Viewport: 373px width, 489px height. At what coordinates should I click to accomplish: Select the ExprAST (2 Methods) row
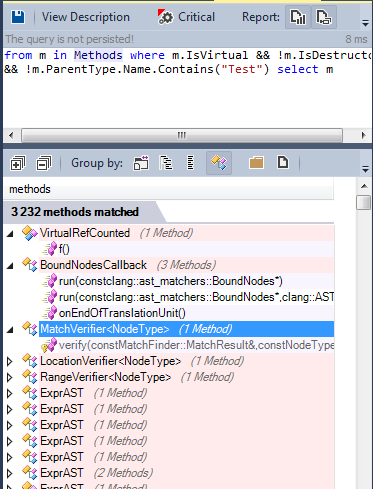pos(187,473)
